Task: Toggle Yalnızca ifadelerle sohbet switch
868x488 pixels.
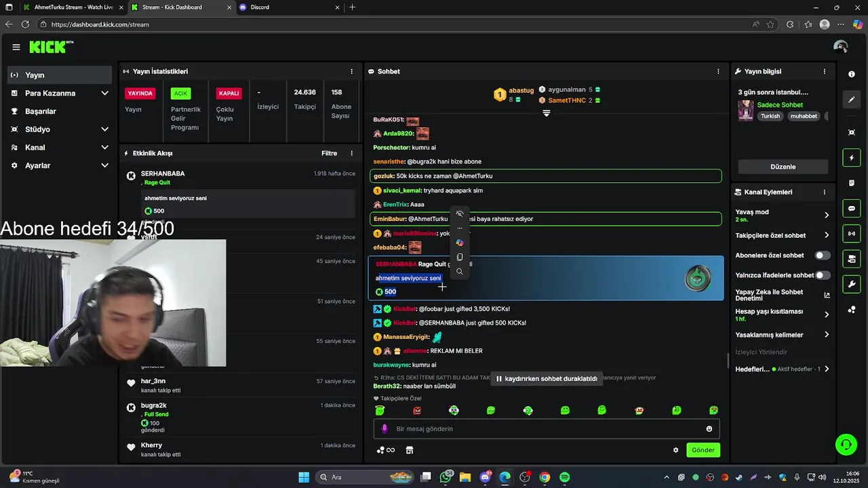Action: [823, 275]
